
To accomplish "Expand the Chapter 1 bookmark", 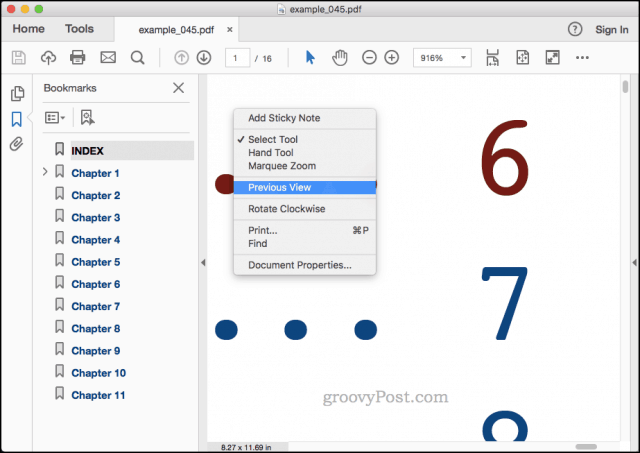I will pyautogui.click(x=45, y=172).
